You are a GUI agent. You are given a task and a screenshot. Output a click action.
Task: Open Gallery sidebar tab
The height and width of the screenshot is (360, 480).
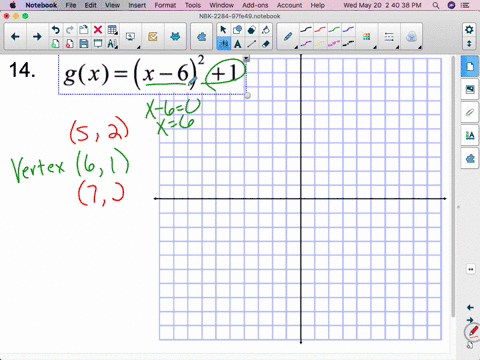coord(470,89)
